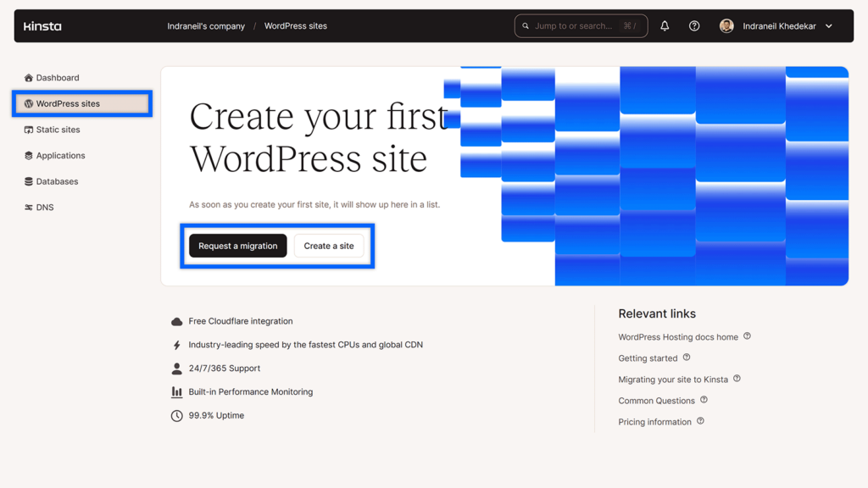Click Industry-leading speed feature text
This screenshot has width=868, height=488.
tap(305, 345)
